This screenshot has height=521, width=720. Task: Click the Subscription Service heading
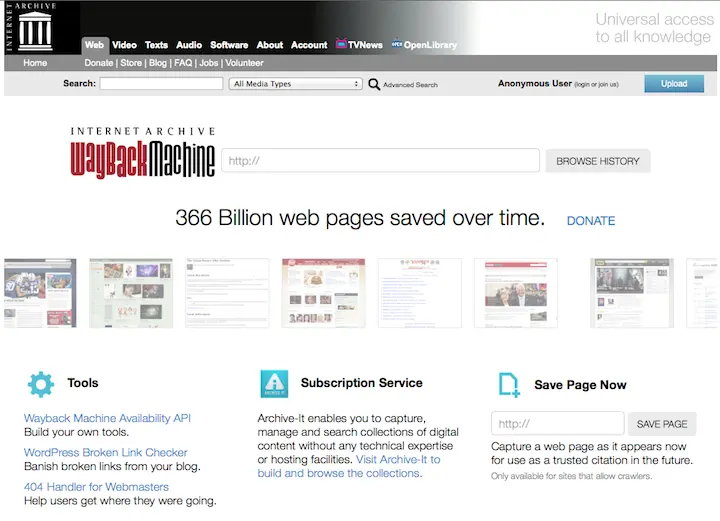pos(361,383)
